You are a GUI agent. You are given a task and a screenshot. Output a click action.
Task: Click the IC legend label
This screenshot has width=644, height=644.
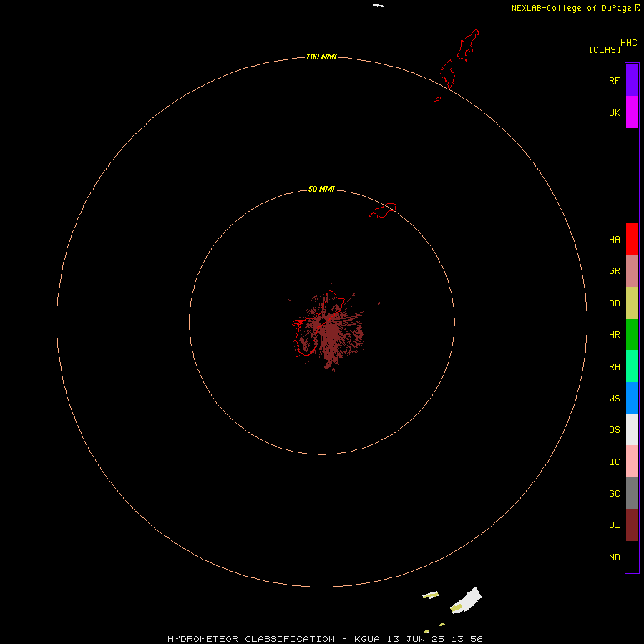(x=614, y=462)
